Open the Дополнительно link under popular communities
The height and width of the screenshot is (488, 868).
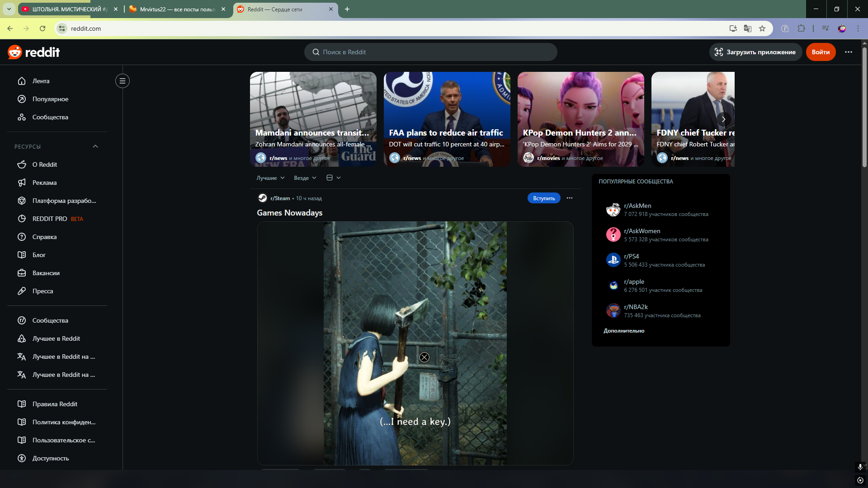tap(623, 331)
